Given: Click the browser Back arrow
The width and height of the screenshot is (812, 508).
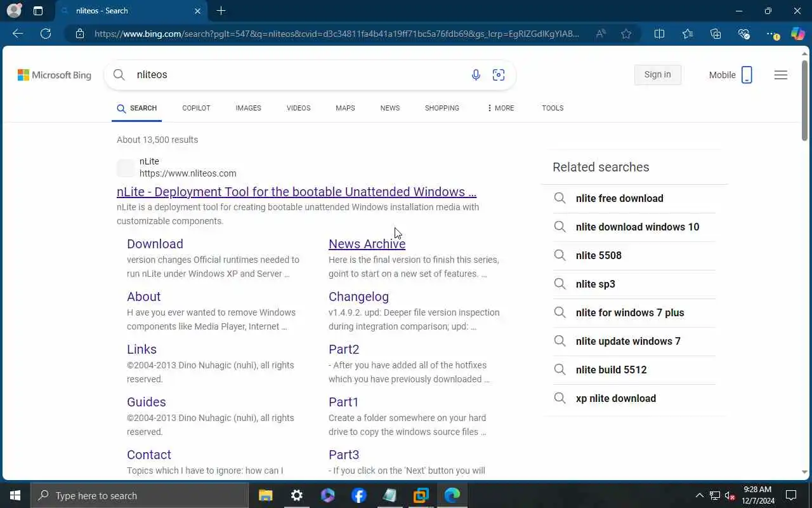Looking at the screenshot, I should click(18, 34).
